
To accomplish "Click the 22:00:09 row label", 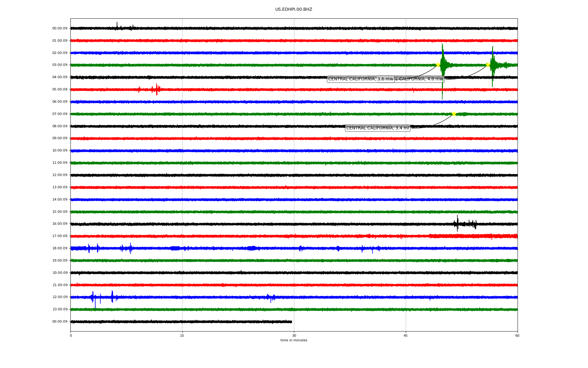I will [x=60, y=297].
